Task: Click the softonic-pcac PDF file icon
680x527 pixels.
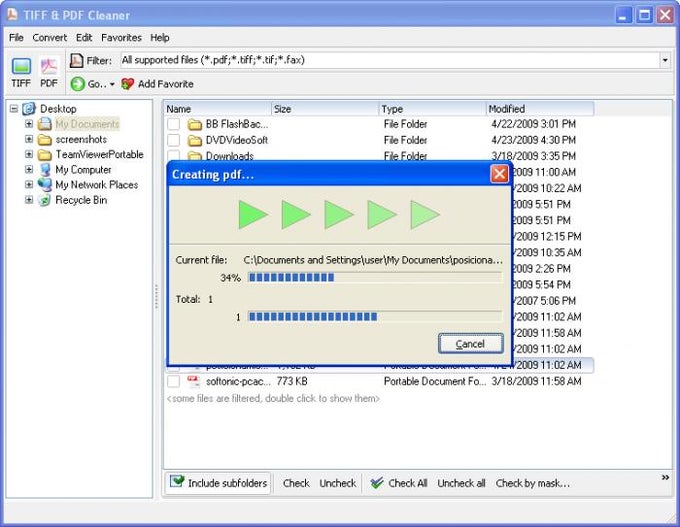Action: point(193,381)
